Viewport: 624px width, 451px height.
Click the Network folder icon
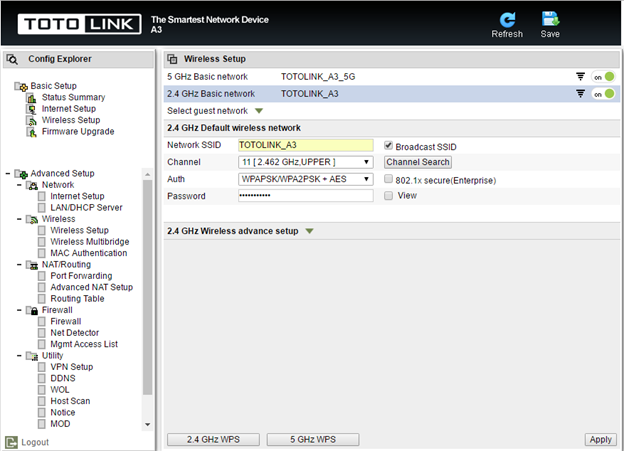click(32, 185)
